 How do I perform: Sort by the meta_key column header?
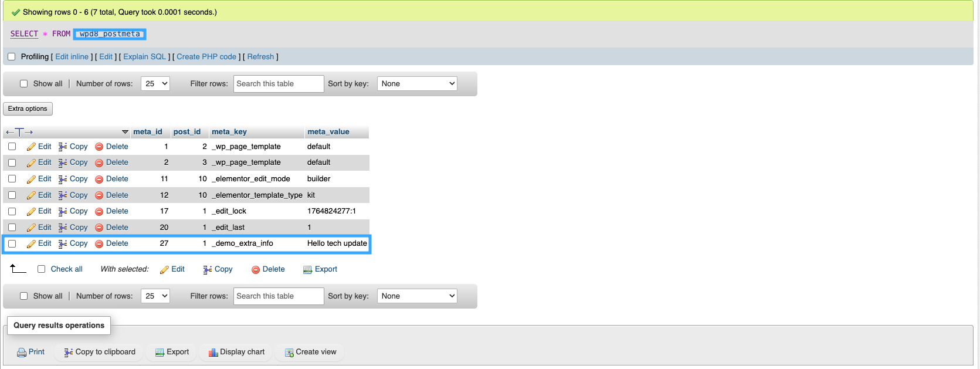(229, 132)
